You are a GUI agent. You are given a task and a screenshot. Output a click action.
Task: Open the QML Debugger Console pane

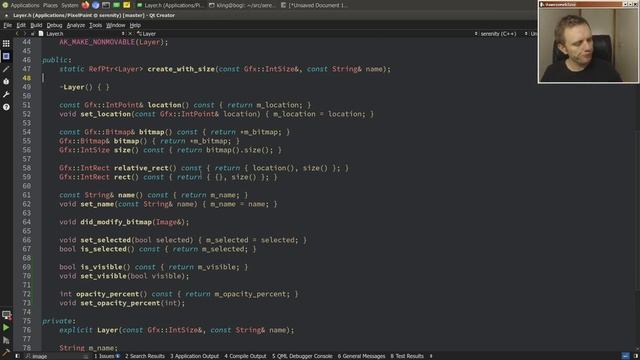302,356
